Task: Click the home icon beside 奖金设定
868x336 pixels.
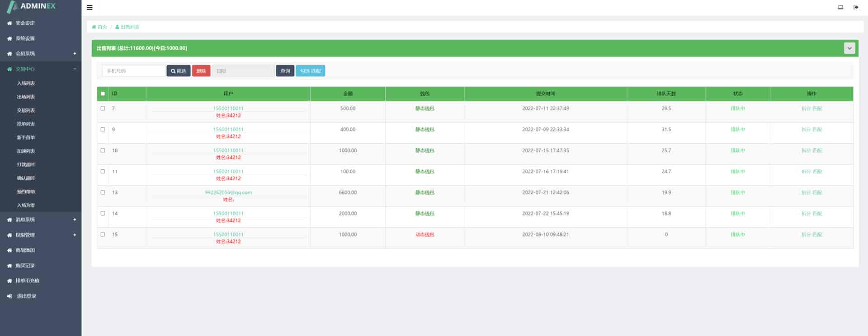Action: [x=9, y=23]
